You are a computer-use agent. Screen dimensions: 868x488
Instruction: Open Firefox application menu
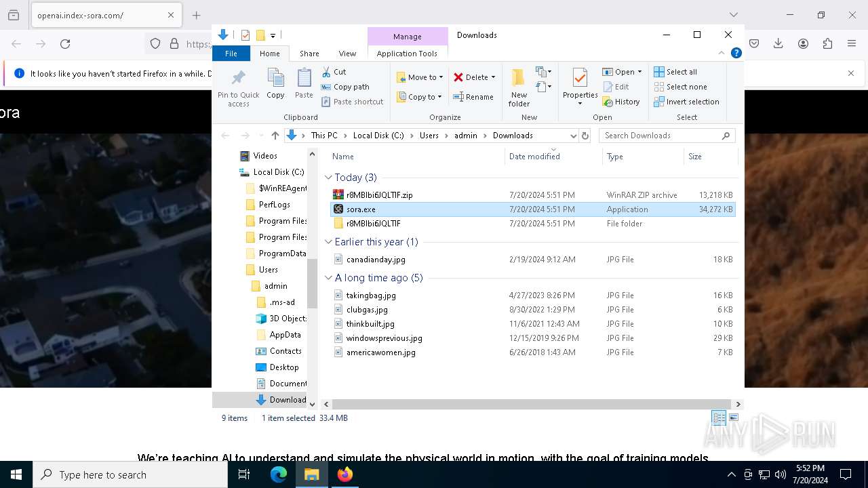852,43
